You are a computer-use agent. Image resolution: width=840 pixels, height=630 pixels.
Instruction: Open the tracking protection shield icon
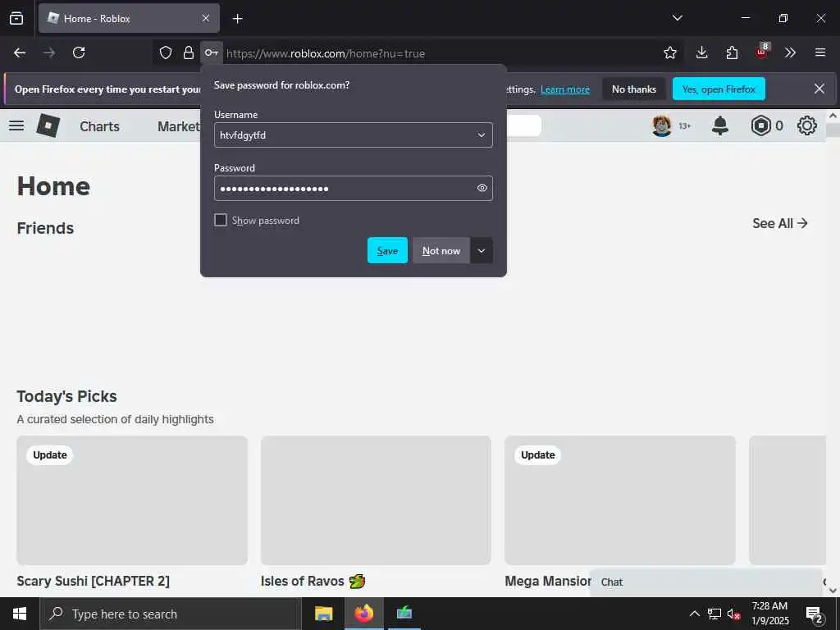tap(166, 52)
